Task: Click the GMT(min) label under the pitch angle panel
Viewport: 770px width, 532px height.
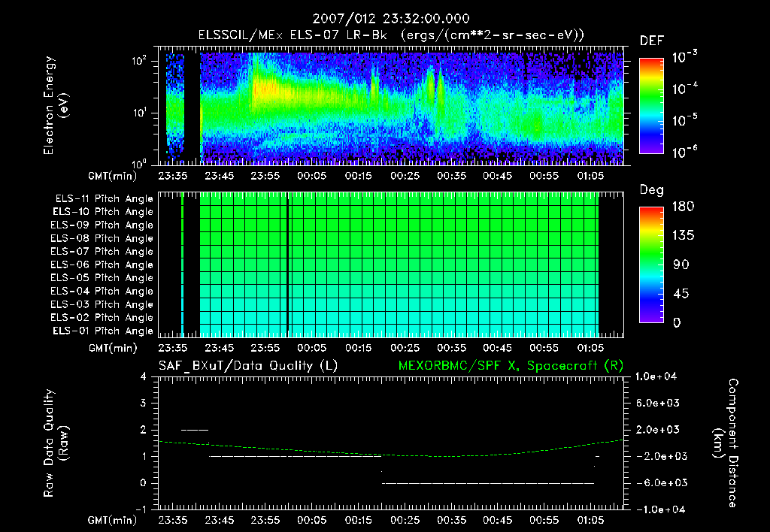Action: (113, 348)
